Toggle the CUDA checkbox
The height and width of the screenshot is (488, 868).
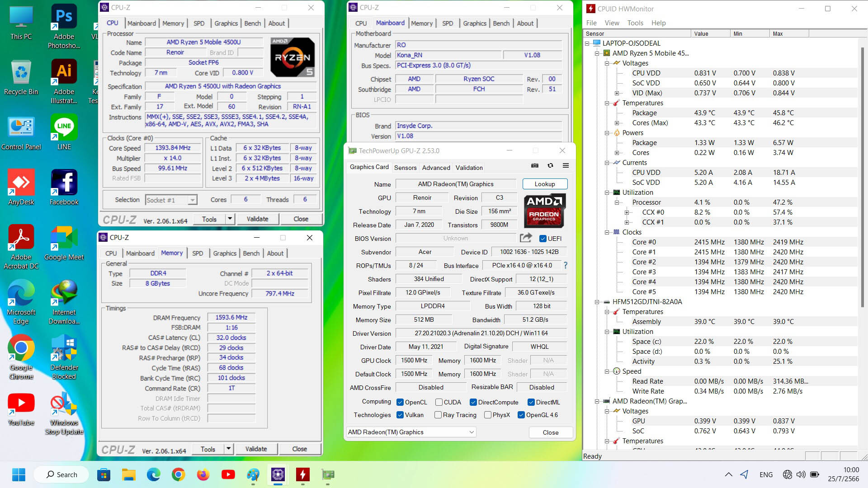pyautogui.click(x=439, y=402)
